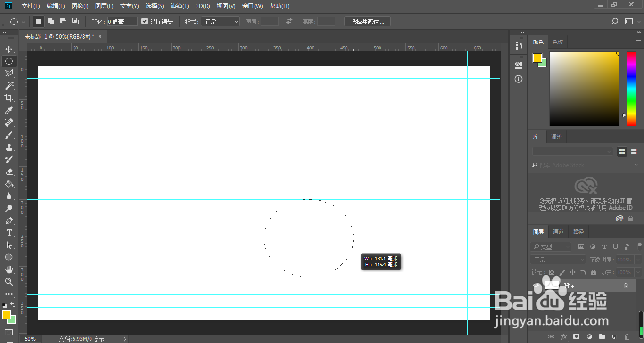
Task: Choose Add to selection mode
Action: point(51,22)
